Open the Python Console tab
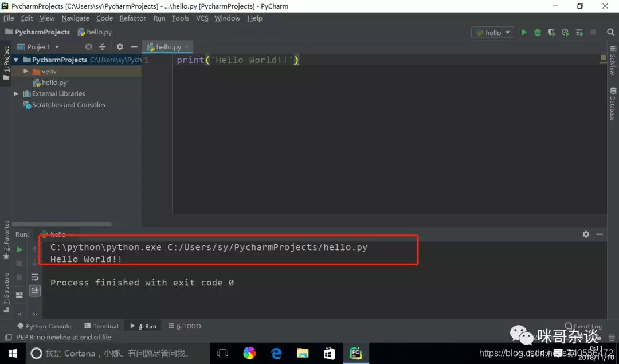The width and height of the screenshot is (619, 364). [x=44, y=326]
